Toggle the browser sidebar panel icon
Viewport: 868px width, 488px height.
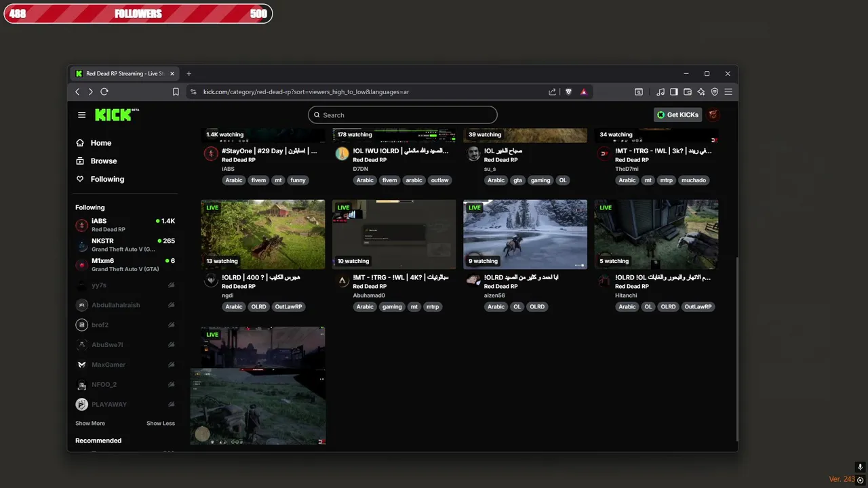tap(674, 91)
